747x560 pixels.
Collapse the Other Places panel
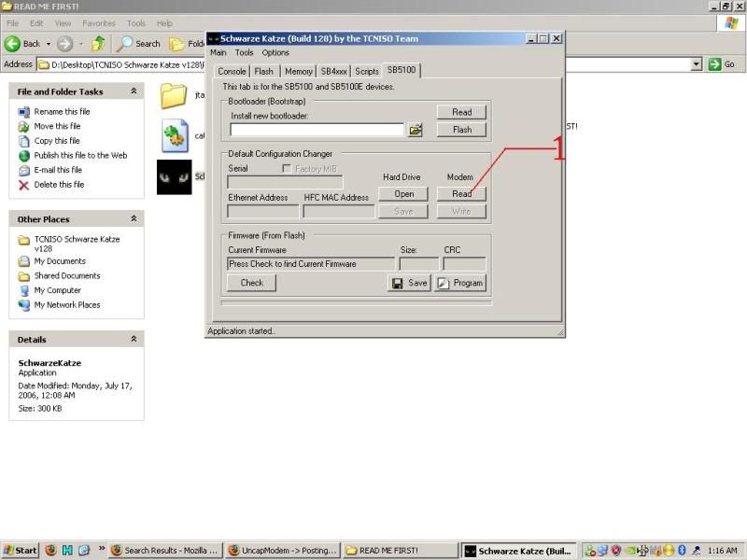coord(134,219)
